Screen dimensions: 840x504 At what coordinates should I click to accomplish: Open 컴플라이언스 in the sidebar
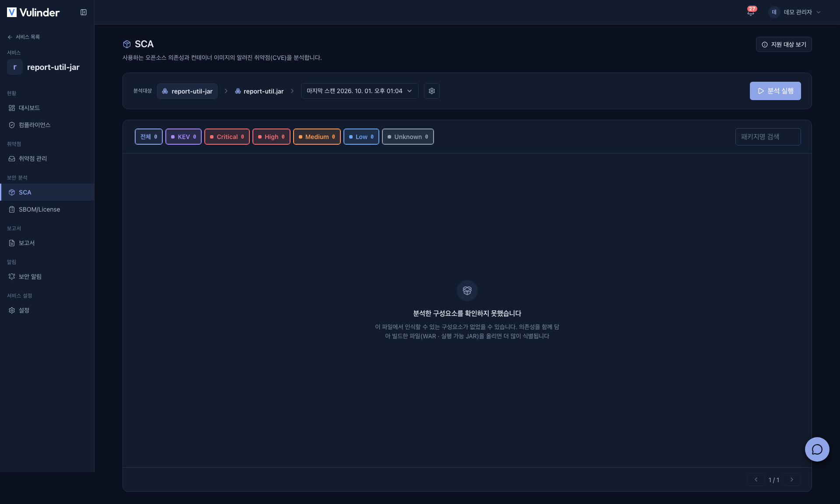click(47, 125)
